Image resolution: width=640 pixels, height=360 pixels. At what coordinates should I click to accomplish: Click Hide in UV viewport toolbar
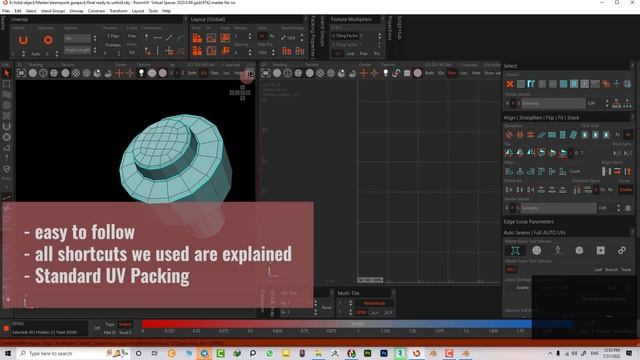tap(476, 73)
